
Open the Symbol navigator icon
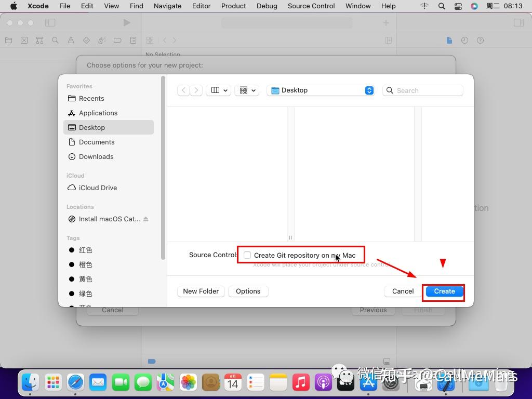39,41
